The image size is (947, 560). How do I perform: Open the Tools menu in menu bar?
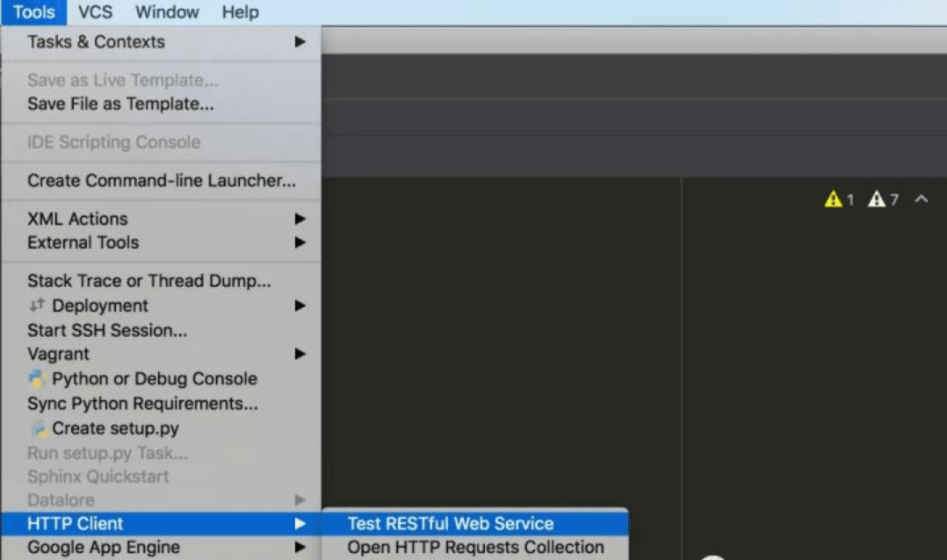coord(33,12)
